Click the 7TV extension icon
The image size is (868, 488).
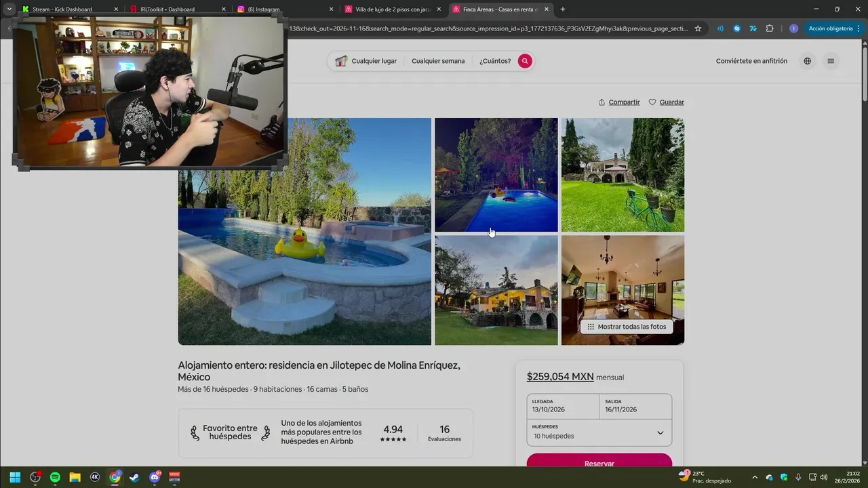(753, 28)
